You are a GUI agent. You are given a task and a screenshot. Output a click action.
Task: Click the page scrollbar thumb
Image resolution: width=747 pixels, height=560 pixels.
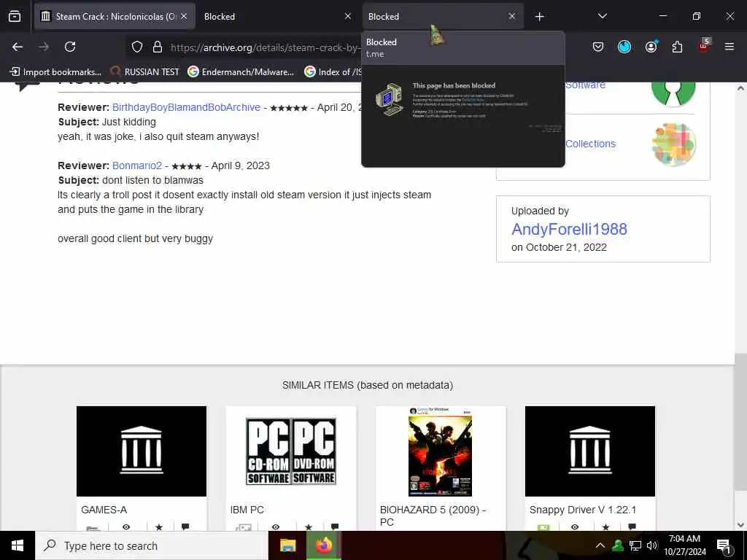740,421
